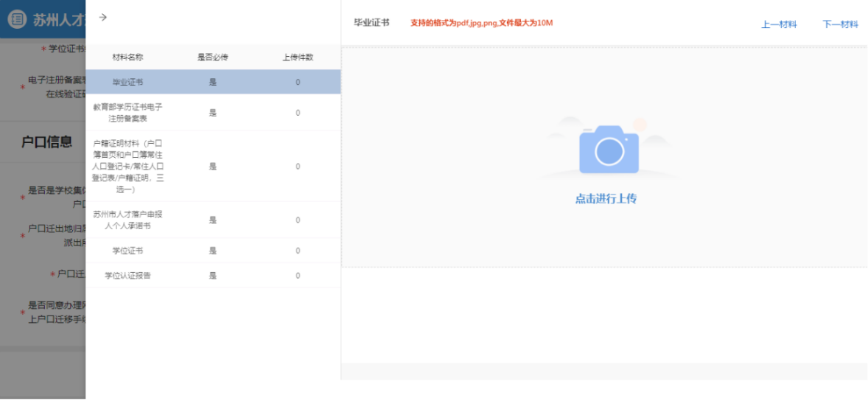868x401 pixels.
Task: Select the 学位证书 row in the list
Action: point(127,251)
